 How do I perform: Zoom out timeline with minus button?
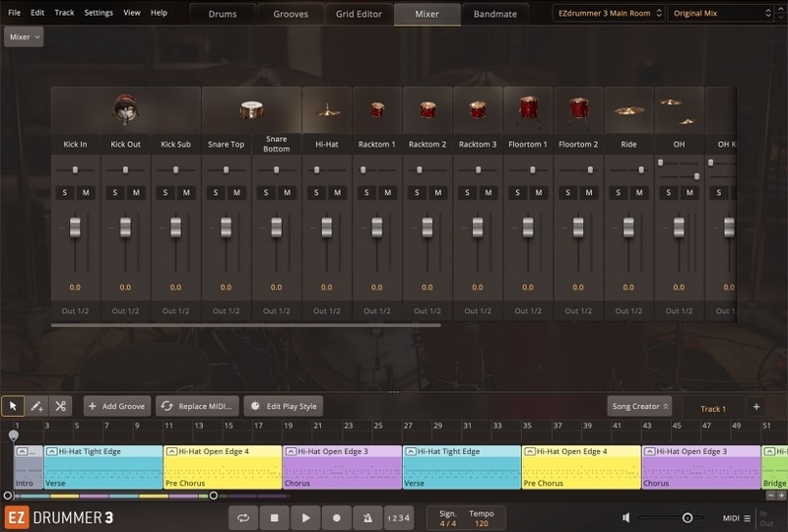tap(770, 496)
